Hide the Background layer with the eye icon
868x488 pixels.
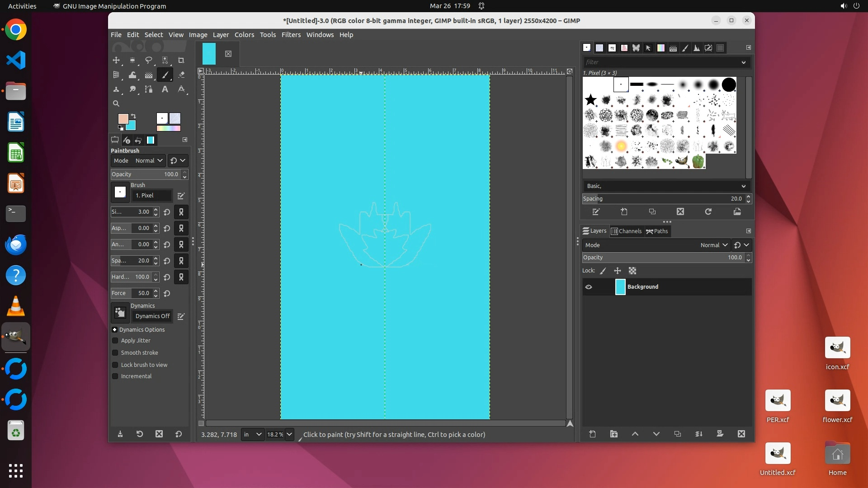tap(589, 287)
